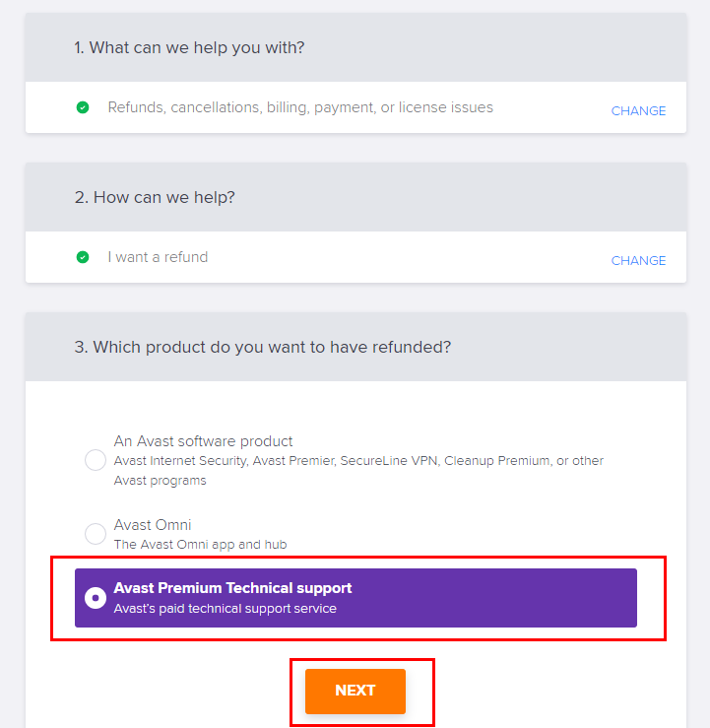Viewport: 710px width, 728px height.
Task: Choose the An Avast software product title label
Action: [x=203, y=441]
